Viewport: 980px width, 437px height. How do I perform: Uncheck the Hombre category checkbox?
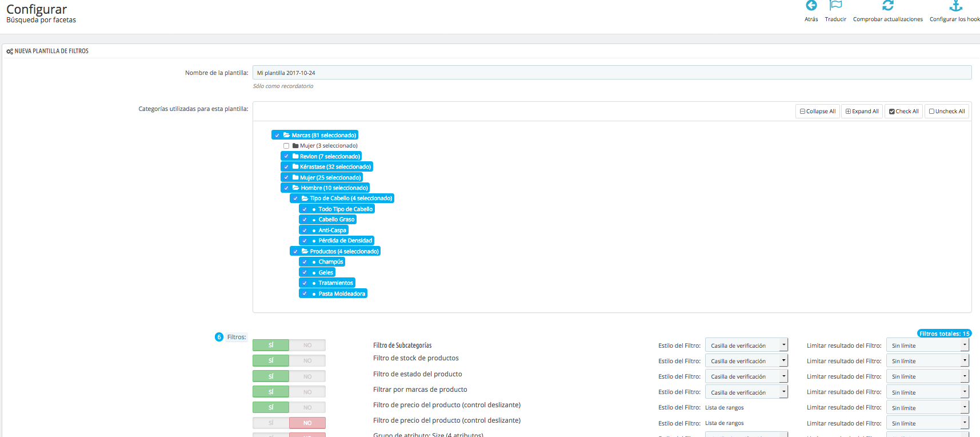coord(286,188)
